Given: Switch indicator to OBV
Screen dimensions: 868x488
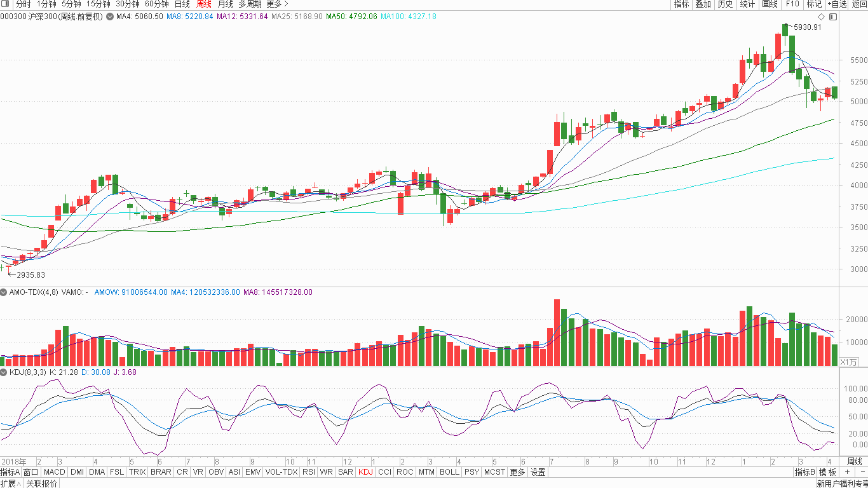Looking at the screenshot, I should click(x=216, y=472).
